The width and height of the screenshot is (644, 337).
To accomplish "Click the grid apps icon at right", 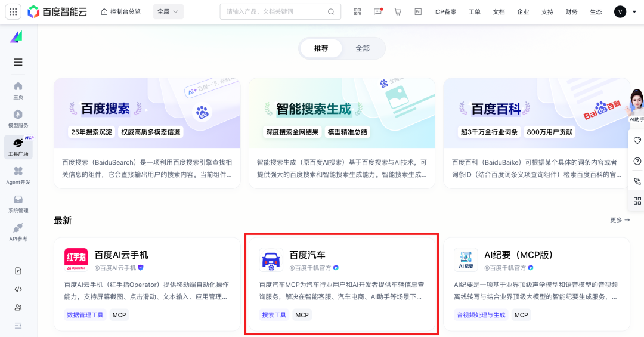I will pyautogui.click(x=637, y=201).
